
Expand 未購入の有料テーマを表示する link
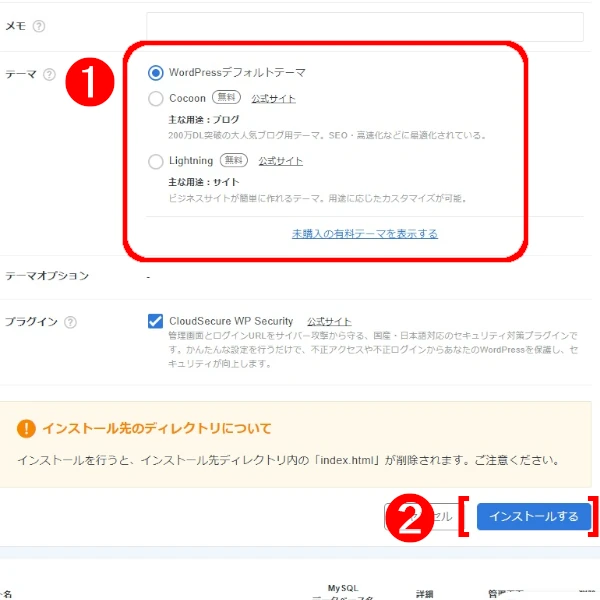[365, 233]
